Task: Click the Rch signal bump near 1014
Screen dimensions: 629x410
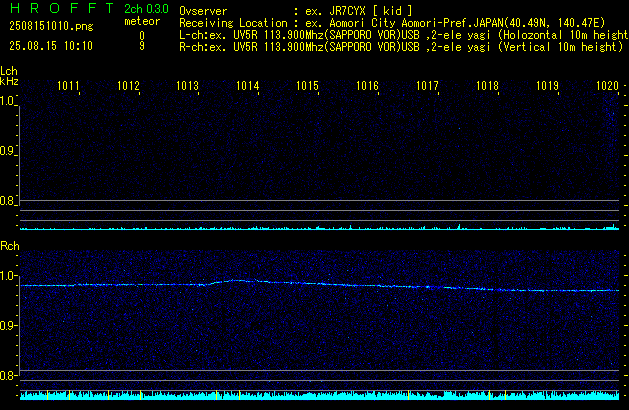Action: [239, 281]
